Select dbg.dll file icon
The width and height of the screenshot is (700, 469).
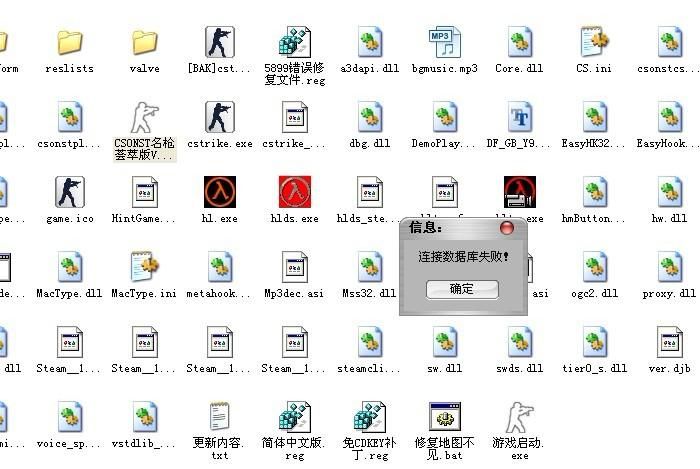(x=370, y=117)
